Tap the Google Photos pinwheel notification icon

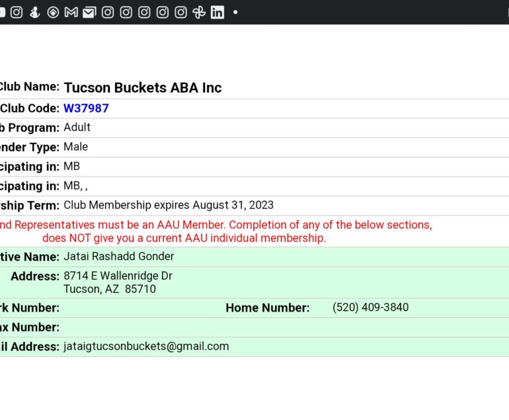199,13
